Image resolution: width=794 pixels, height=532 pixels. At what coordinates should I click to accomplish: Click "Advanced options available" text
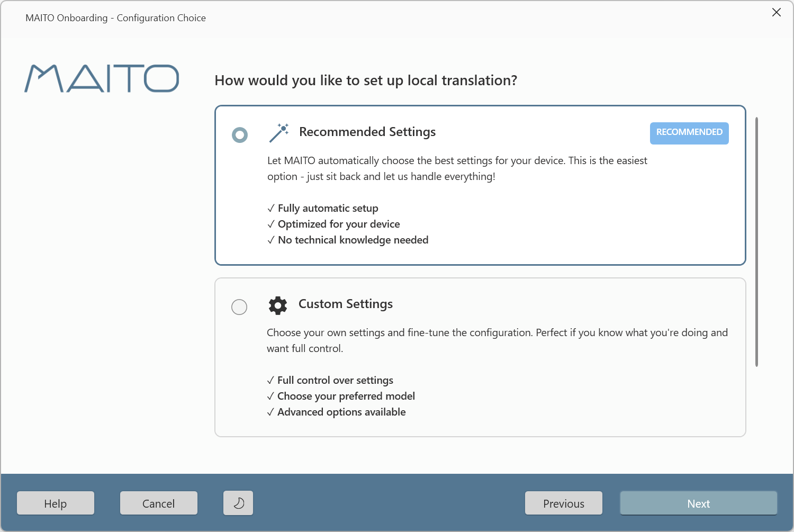pyautogui.click(x=341, y=412)
